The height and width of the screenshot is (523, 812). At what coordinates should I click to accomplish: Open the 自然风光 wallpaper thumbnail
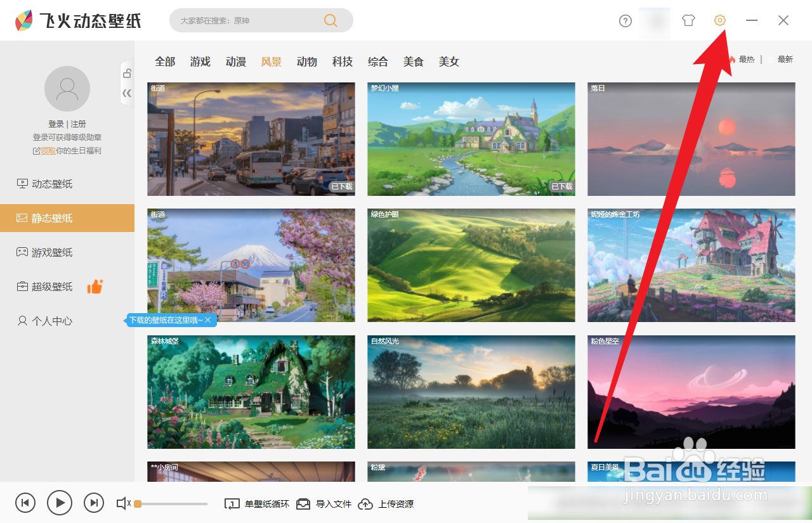[471, 392]
